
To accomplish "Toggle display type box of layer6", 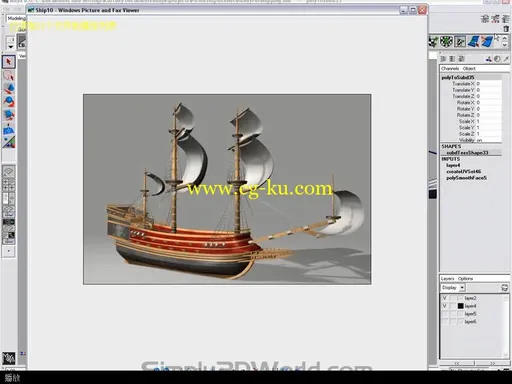I will 453,322.
